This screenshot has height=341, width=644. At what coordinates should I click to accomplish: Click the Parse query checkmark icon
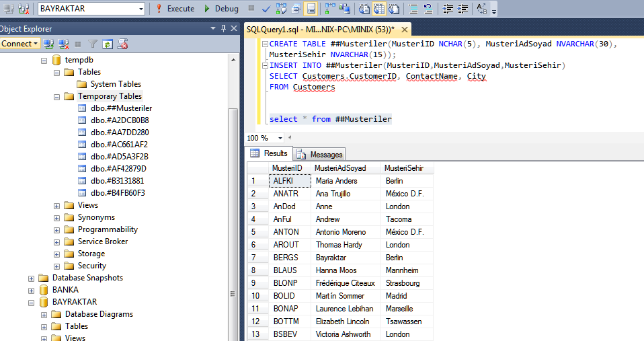pyautogui.click(x=266, y=9)
